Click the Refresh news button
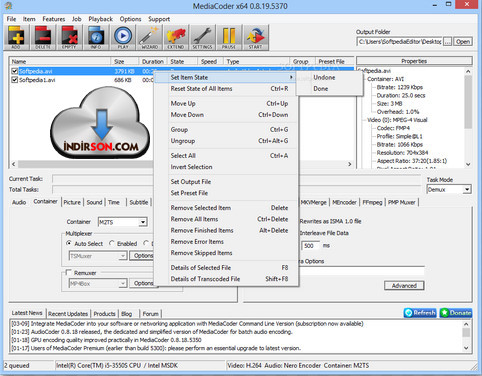This screenshot has width=482, height=376. [x=420, y=313]
